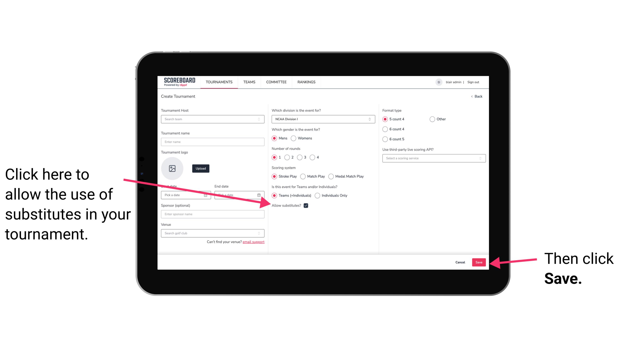Open the RANKINGS tab
This screenshot has width=644, height=346.
click(306, 82)
